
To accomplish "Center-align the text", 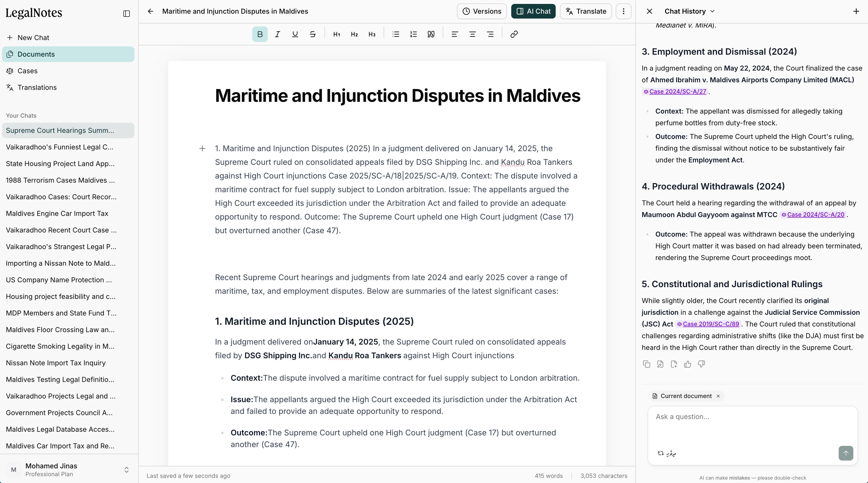I will [x=472, y=34].
